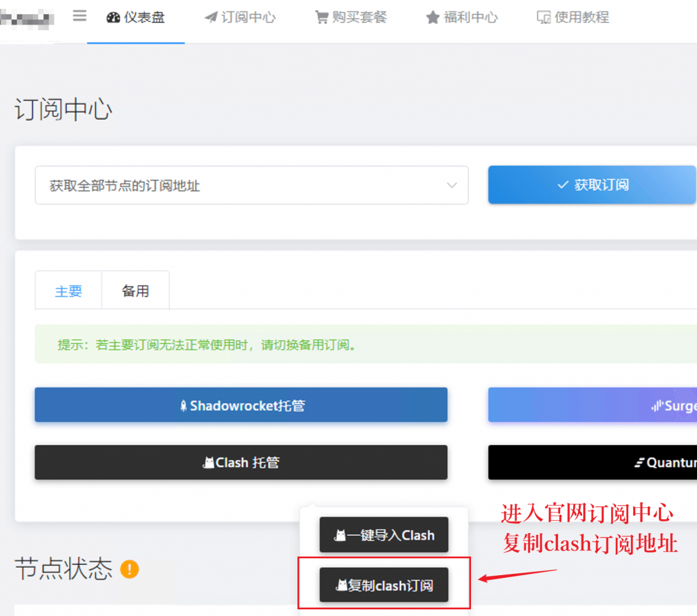Image resolution: width=697 pixels, height=616 pixels.
Task: Click the blurred site logo
Action: 27,18
